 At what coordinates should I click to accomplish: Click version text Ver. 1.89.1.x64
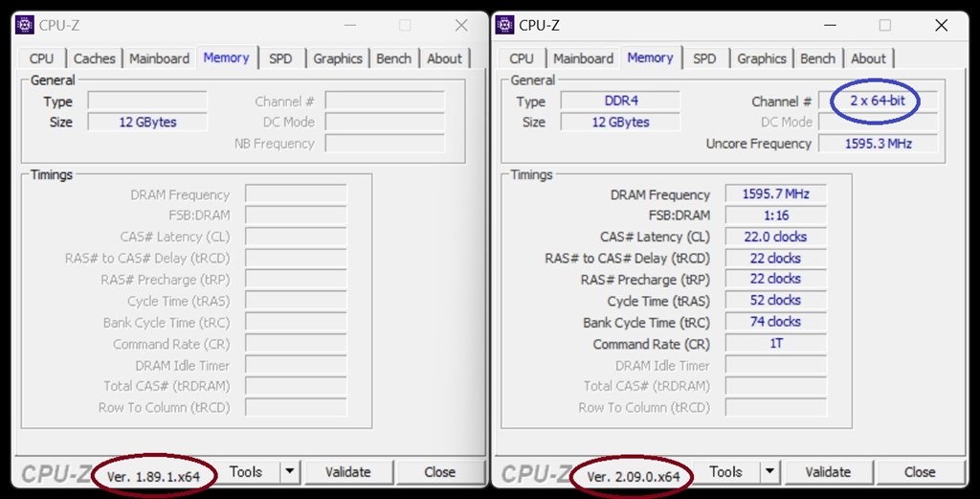(x=153, y=476)
